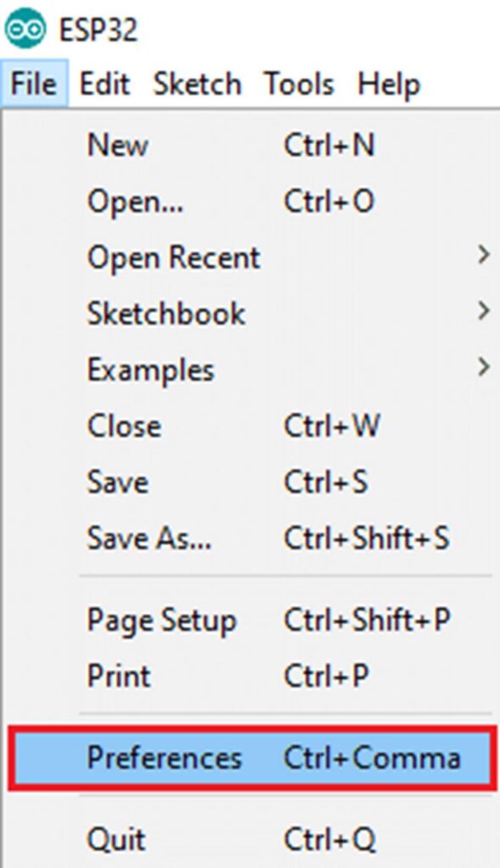The image size is (500, 868).
Task: Open Page Setup from the menu
Action: pos(249,620)
